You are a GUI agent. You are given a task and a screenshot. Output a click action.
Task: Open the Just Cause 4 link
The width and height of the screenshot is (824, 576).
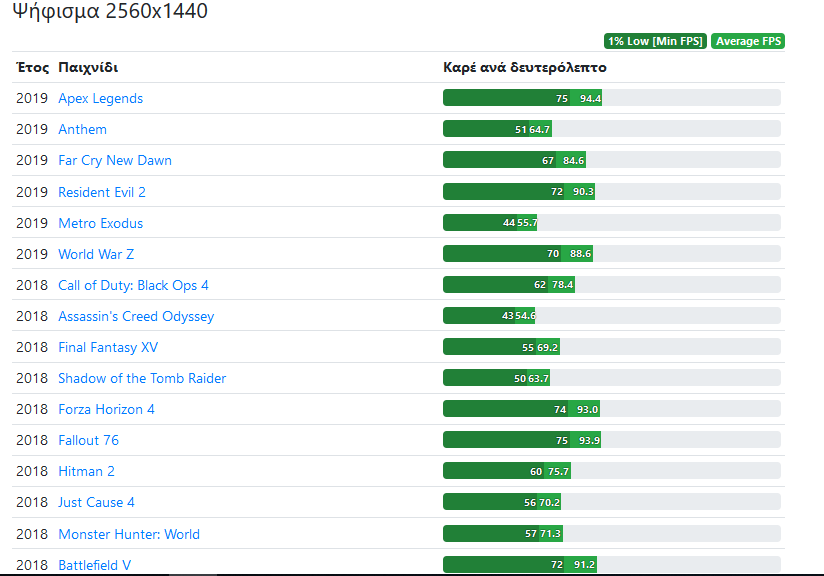(96, 502)
